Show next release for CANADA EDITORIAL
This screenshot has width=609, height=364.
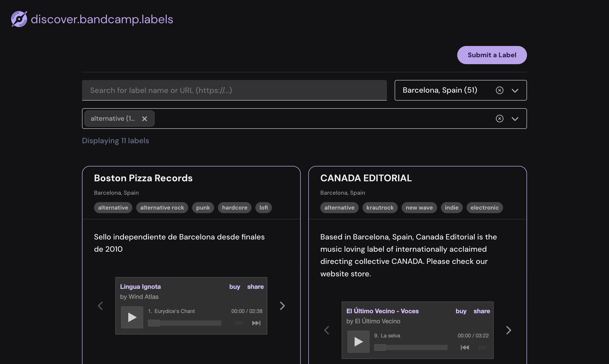point(509,330)
